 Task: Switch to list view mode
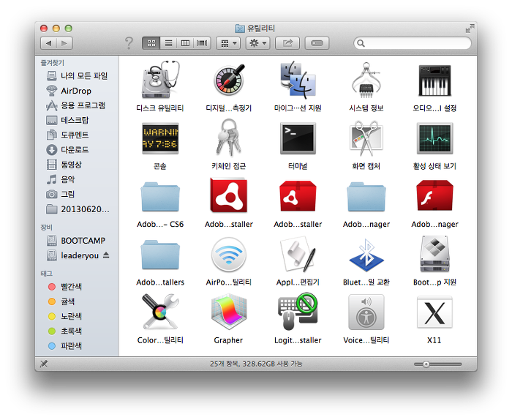pyautogui.click(x=168, y=43)
